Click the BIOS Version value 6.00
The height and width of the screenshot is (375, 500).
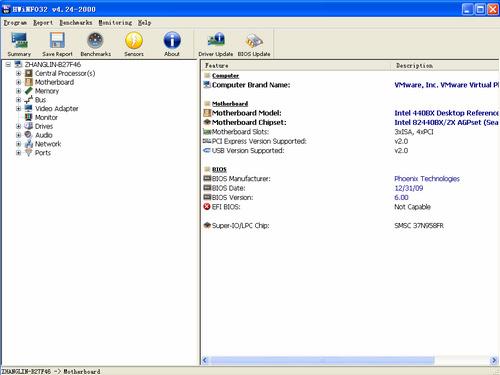401,197
